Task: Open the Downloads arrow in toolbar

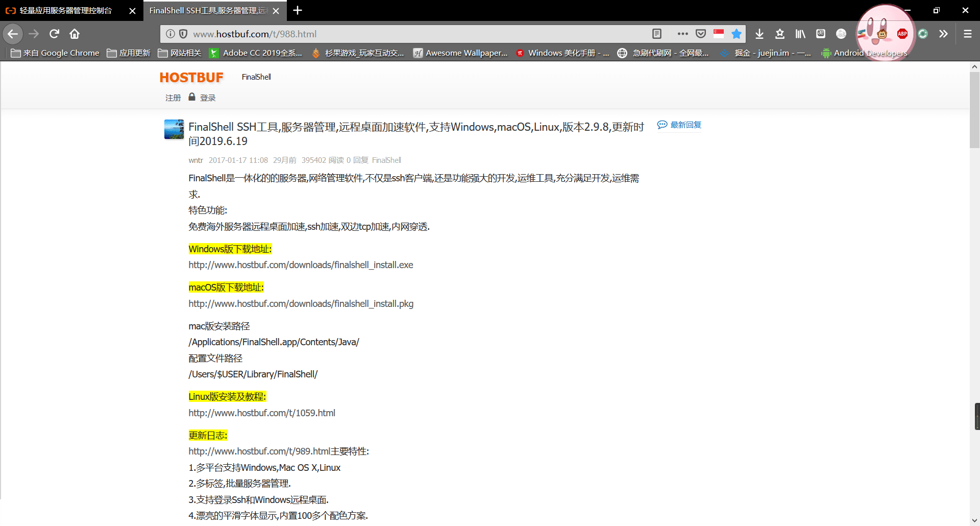Action: click(759, 34)
